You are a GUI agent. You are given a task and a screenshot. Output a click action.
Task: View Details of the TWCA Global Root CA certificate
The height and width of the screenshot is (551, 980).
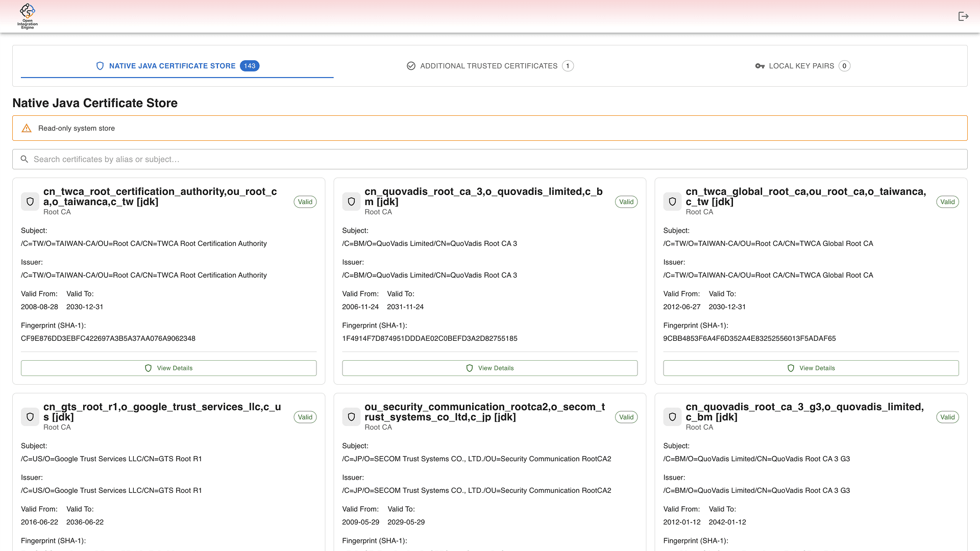click(x=811, y=368)
